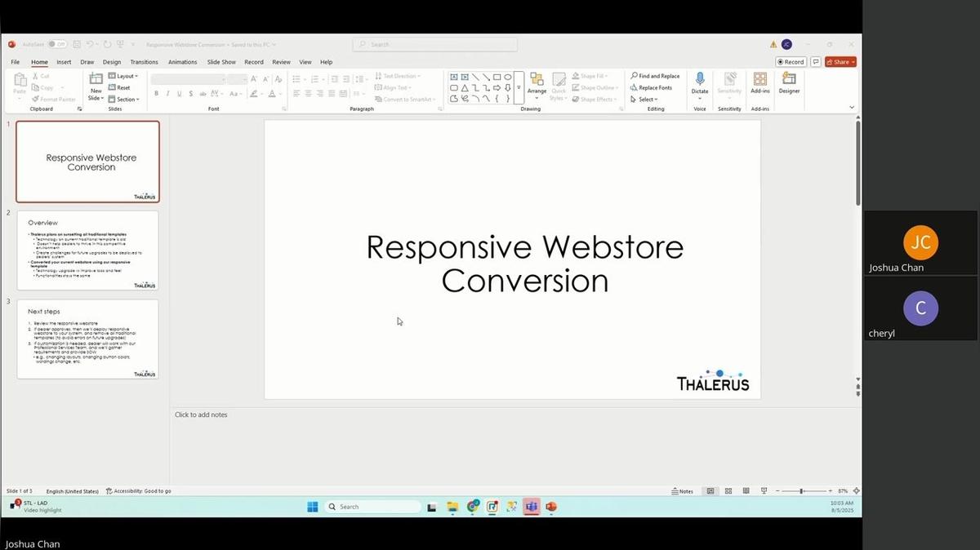Click the Format Painter tool
Screen dimensions: 980x550
click(54, 99)
